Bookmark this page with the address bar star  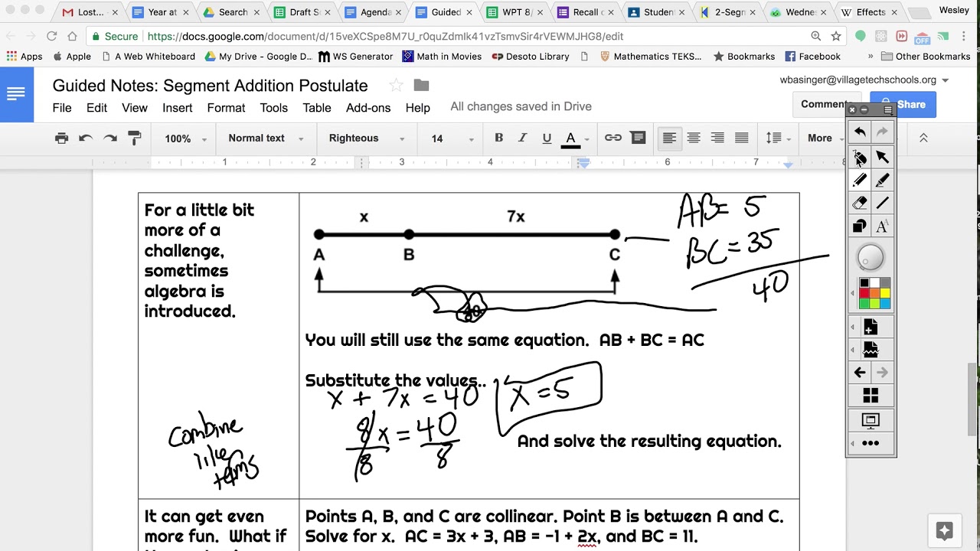click(x=836, y=36)
